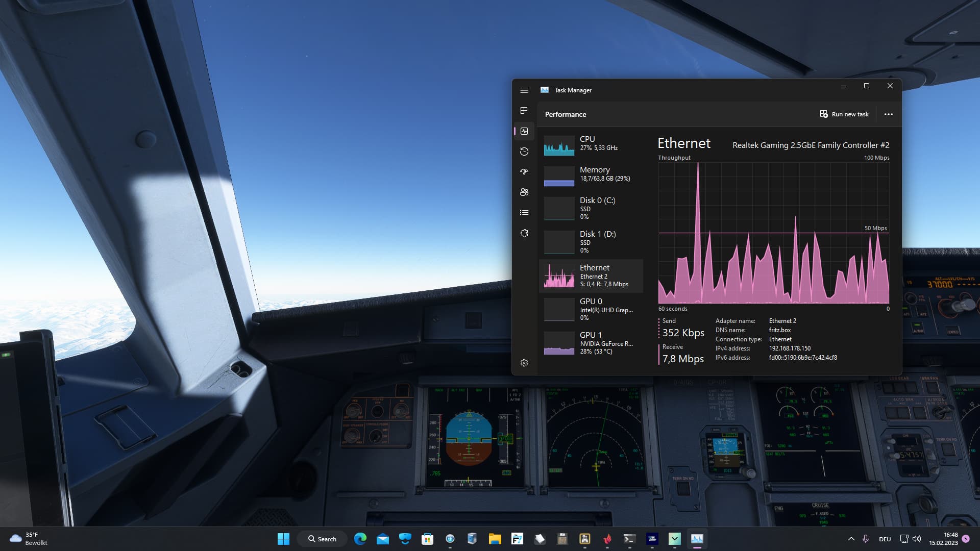The width and height of the screenshot is (980, 551).
Task: Click the IPv6 address value
Action: tap(803, 358)
